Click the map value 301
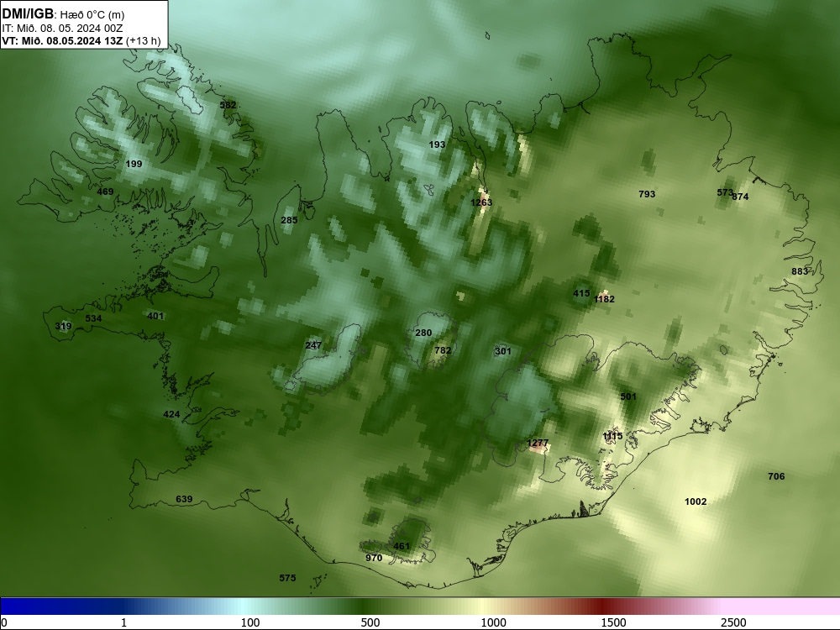The height and width of the screenshot is (630, 840). [503, 351]
